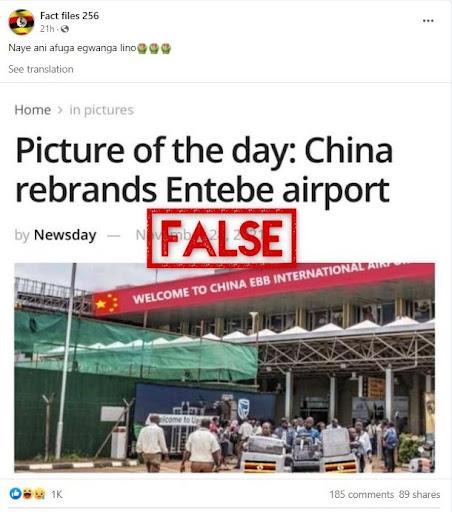View the 185 comments
This screenshot has width=452, height=512.
362,494
